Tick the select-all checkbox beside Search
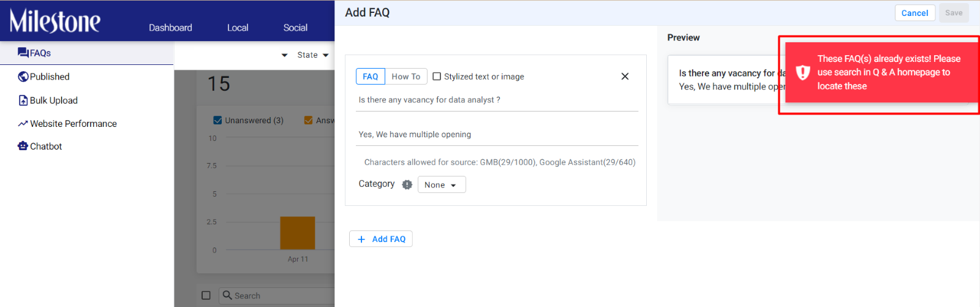 pos(206,295)
